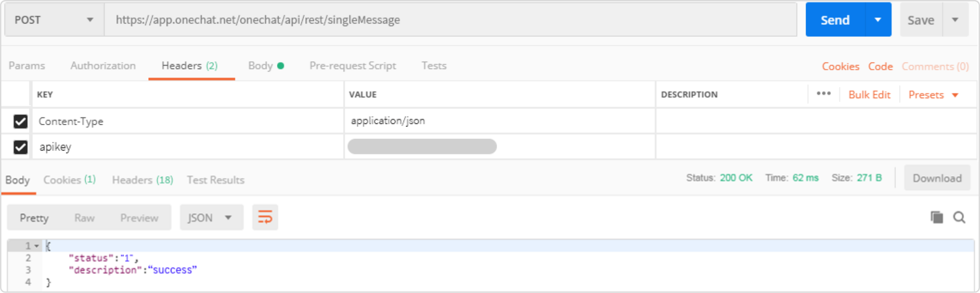The image size is (980, 293).
Task: Click the Content-Type description cell
Action: 816,121
